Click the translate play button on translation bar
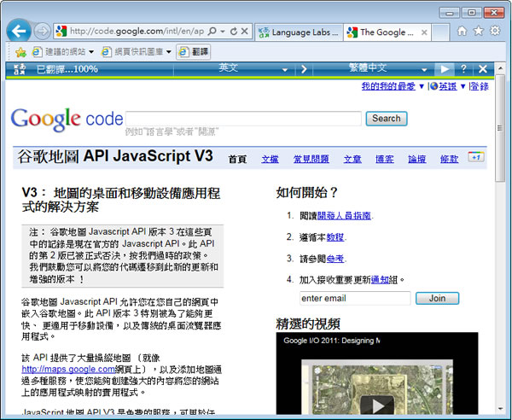This screenshot has width=512, height=420. [x=444, y=69]
